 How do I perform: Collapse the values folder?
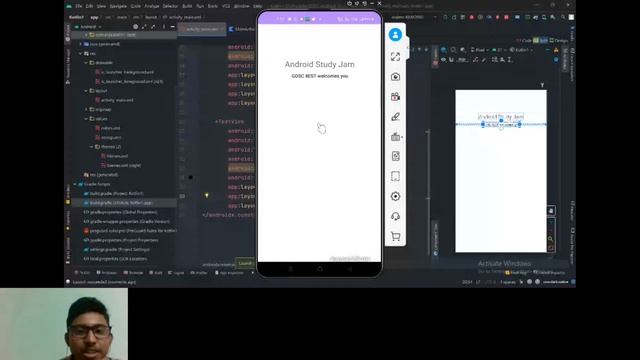[x=86, y=119]
